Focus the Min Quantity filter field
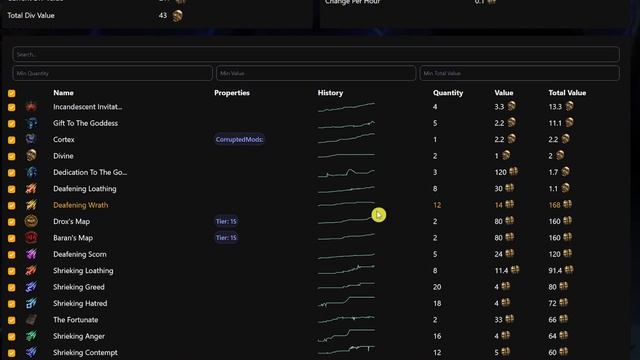This screenshot has height=360, width=640. pyautogui.click(x=113, y=73)
